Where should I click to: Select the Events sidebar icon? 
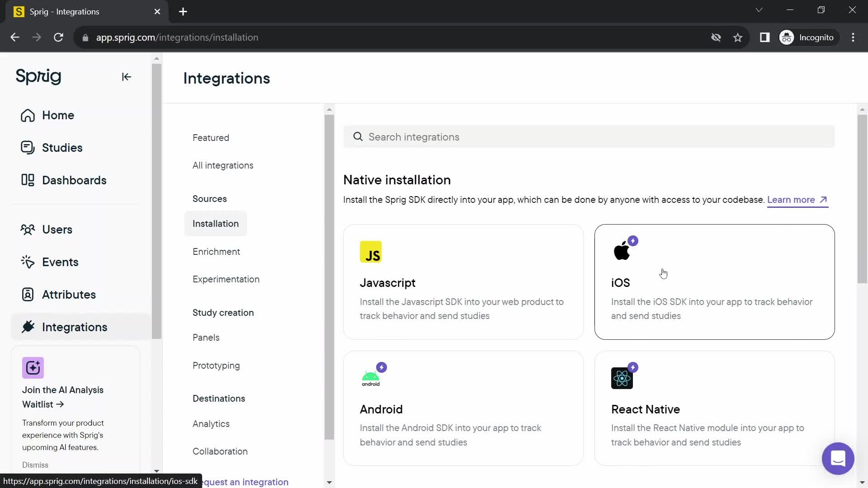coord(28,262)
